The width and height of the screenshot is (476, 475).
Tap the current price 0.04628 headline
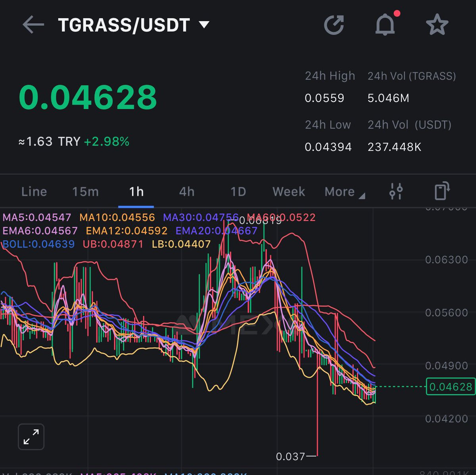tap(88, 98)
